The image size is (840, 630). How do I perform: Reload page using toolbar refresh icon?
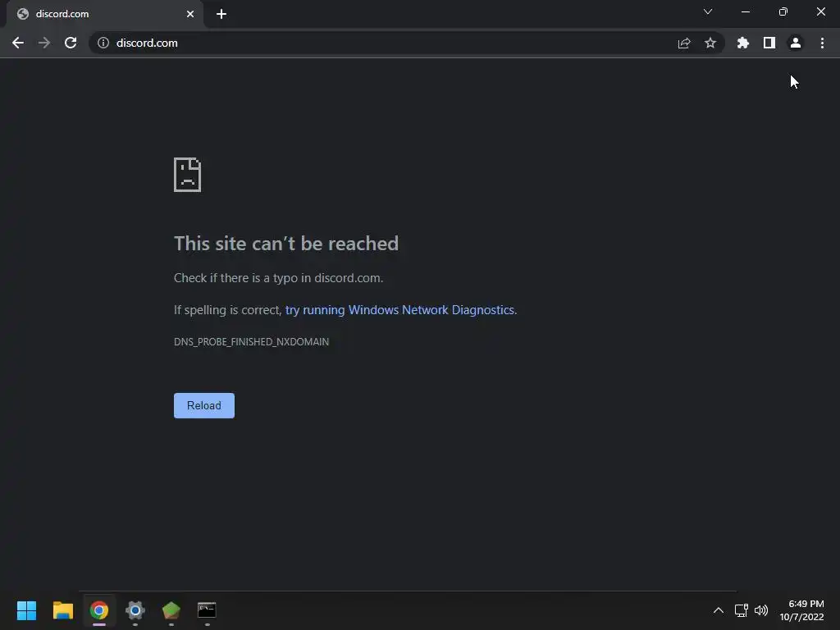click(71, 43)
